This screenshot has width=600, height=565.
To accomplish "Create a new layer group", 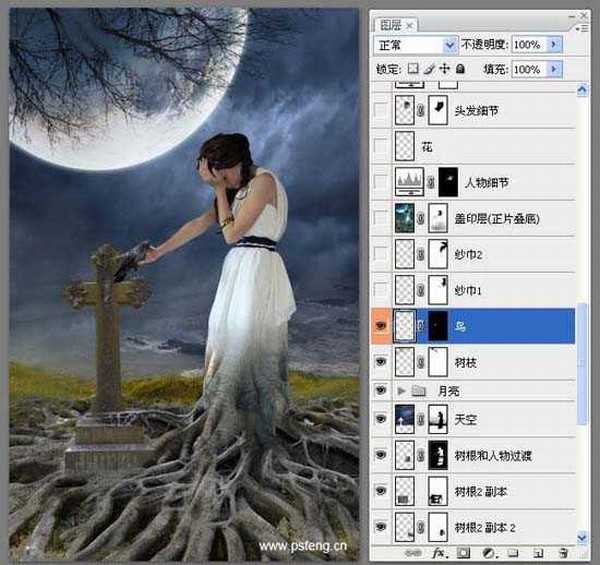I will click(512, 552).
